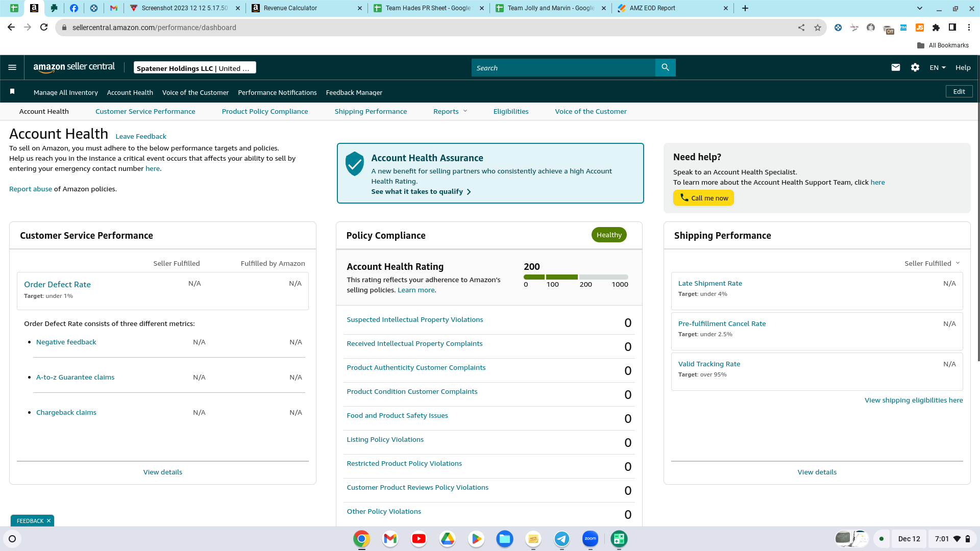
Task: Close the FEEDBACK tag
Action: coord(48,521)
